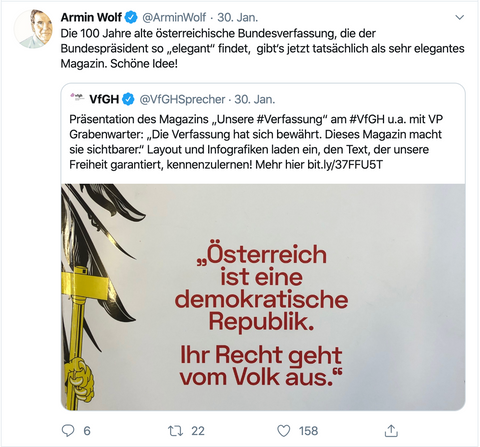
Task: Expand tweet options chevron menu
Action: (460, 17)
